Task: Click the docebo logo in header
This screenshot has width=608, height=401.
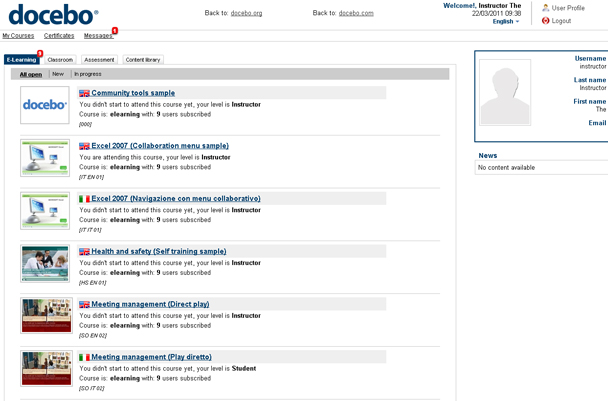Action: [x=53, y=15]
